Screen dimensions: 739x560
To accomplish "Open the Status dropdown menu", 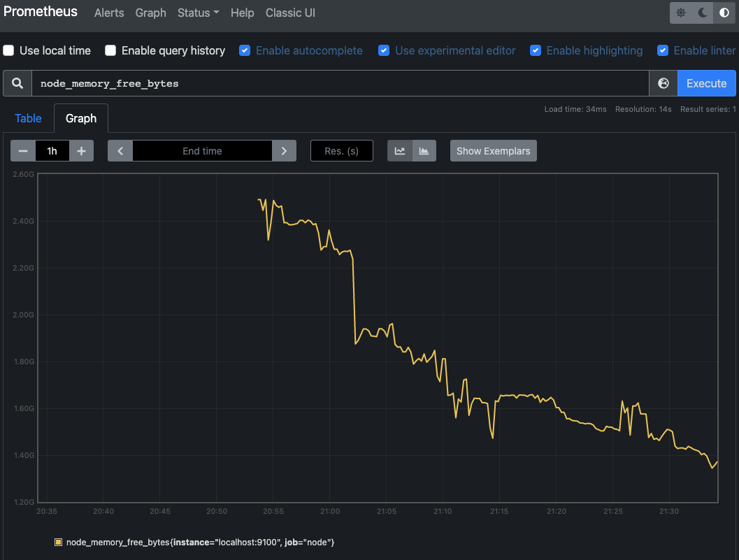I will (x=199, y=13).
